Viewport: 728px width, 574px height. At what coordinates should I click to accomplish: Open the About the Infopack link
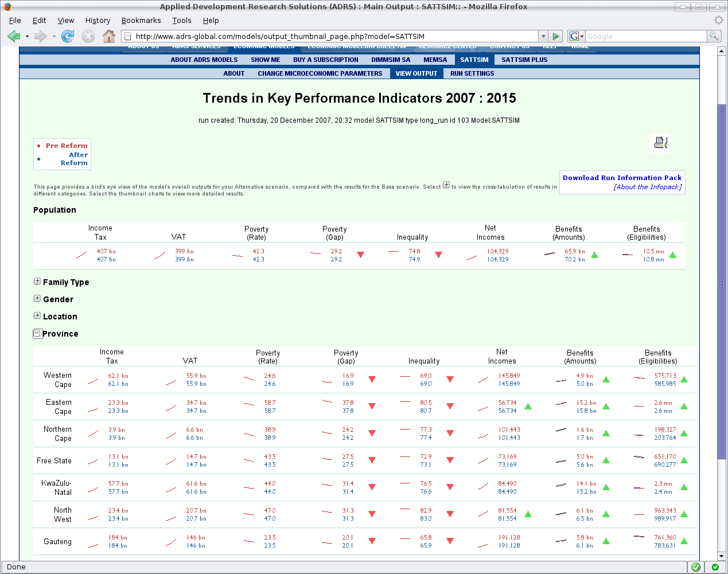coord(647,187)
